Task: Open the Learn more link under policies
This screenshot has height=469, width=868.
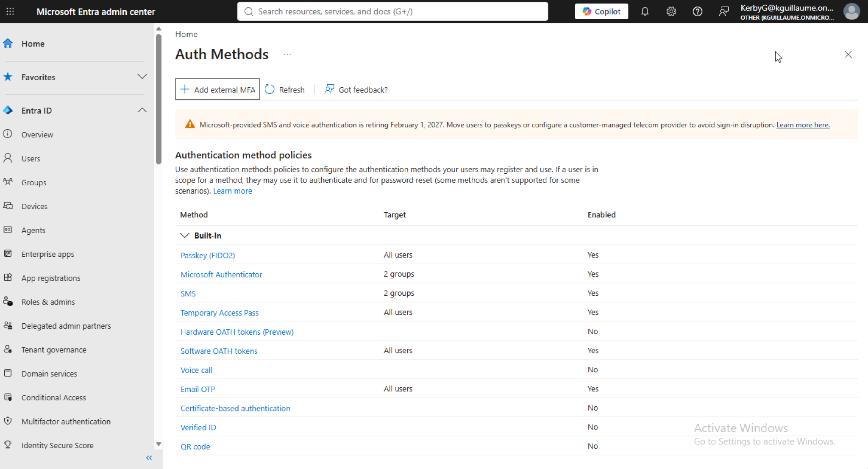Action: click(232, 191)
